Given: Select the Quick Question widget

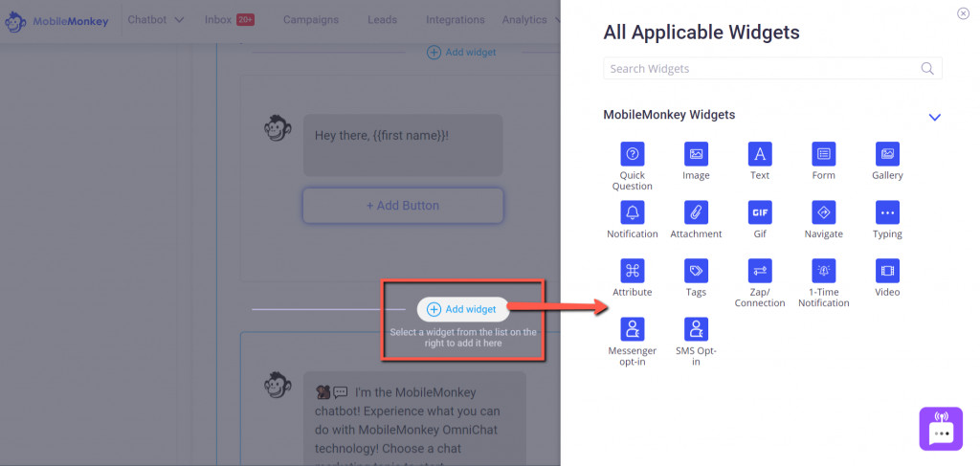Looking at the screenshot, I should [x=632, y=154].
